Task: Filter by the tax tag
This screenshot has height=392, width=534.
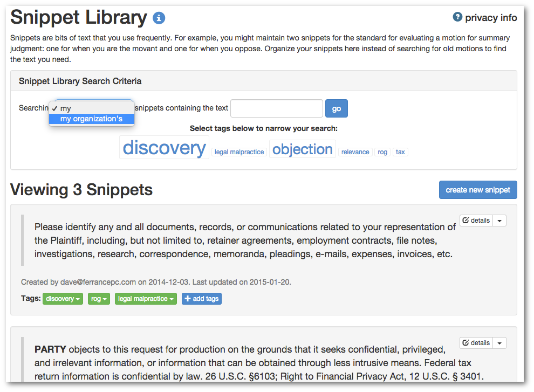Action: click(x=400, y=152)
